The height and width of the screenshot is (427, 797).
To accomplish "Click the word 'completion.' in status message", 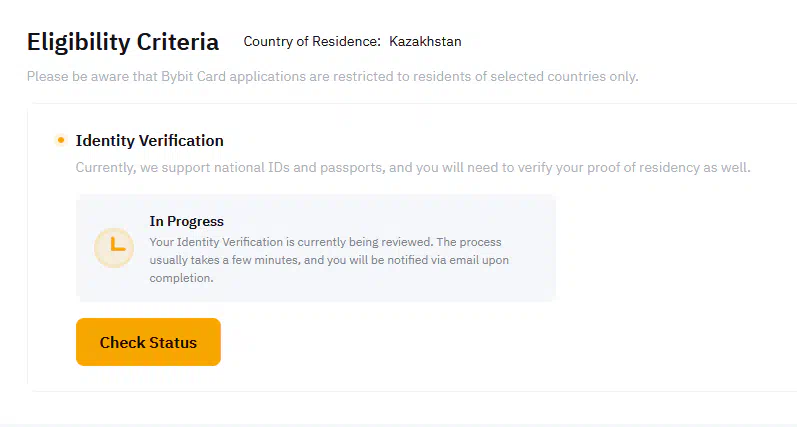I will (x=181, y=278).
